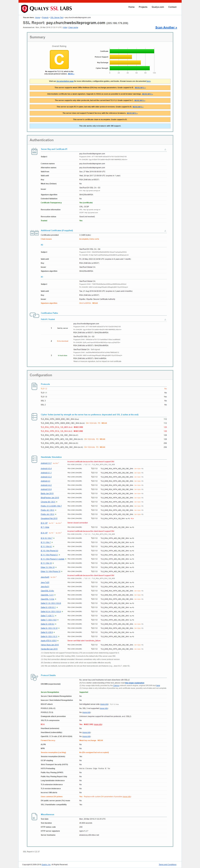
Task: Click the Protocol Details section icon
Action: point(34,677)
